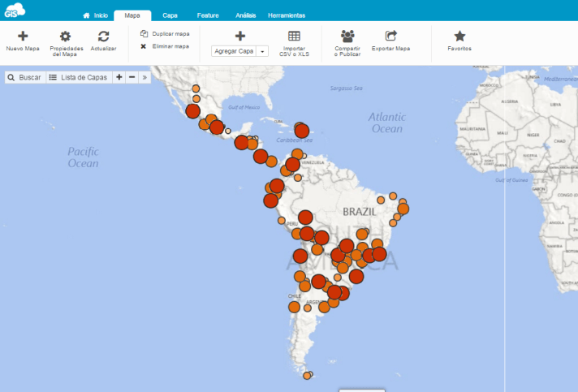Click the red marker over Dominican Republic
This screenshot has width=578, height=392.
point(302,131)
